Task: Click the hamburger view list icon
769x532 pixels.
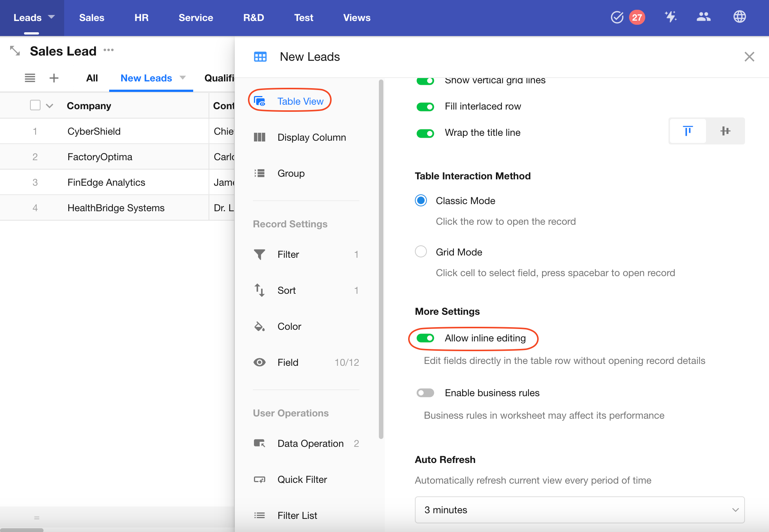Action: [x=30, y=78]
